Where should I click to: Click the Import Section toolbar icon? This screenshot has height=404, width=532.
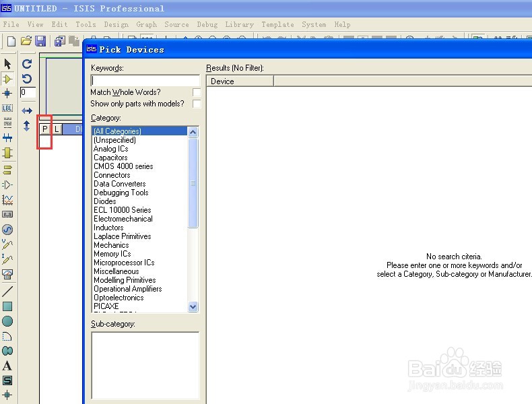coord(60,41)
